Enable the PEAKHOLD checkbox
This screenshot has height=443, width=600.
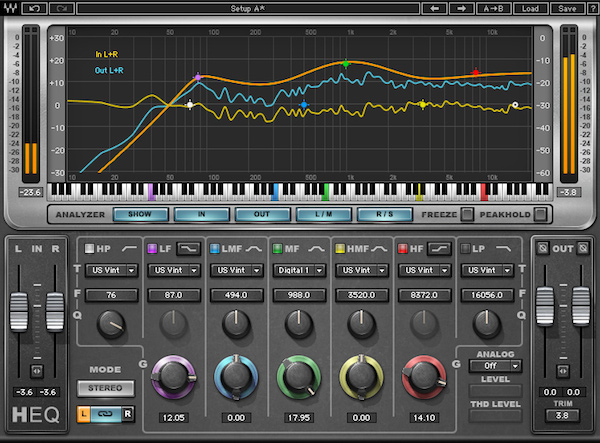click(540, 213)
